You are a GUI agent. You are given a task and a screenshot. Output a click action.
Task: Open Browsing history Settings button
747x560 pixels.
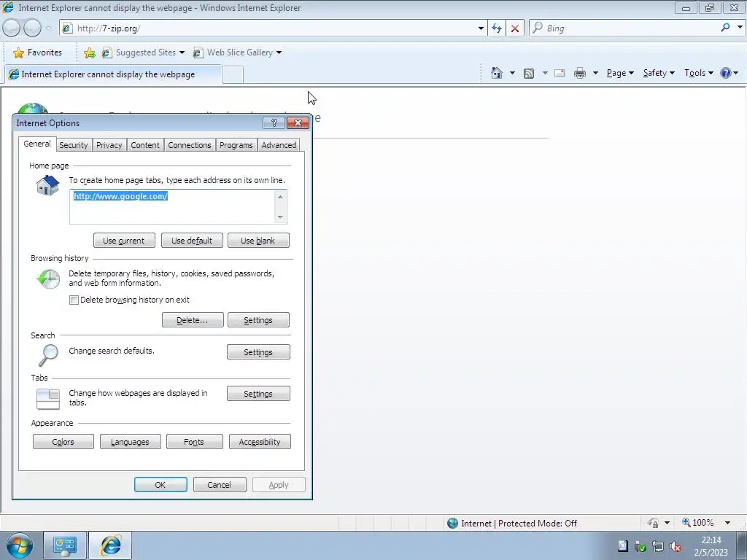pos(258,320)
